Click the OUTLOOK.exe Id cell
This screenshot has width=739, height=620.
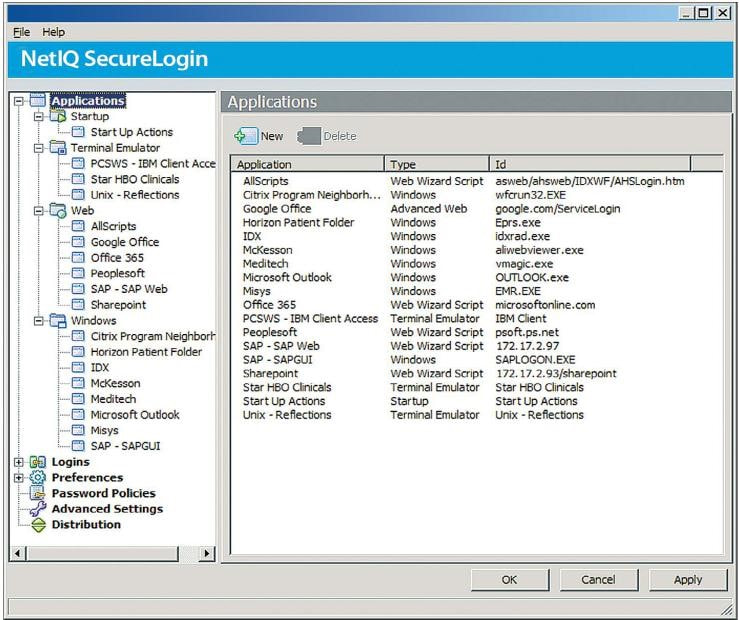tap(532, 277)
